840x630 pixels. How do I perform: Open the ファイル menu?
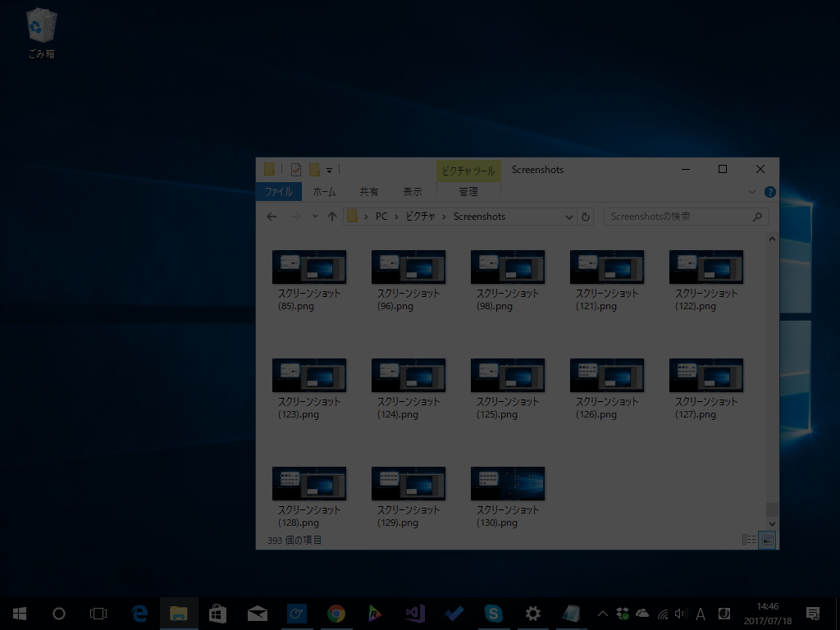click(279, 191)
